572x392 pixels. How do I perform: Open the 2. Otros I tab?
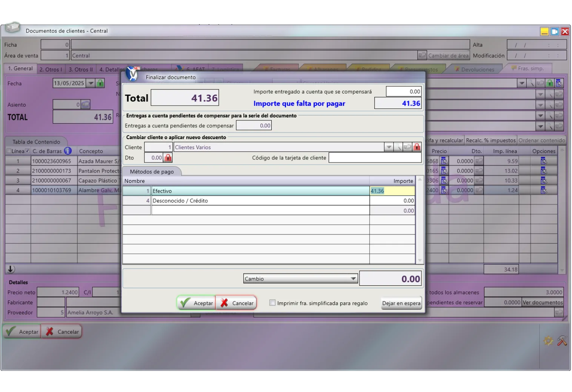[x=51, y=69]
